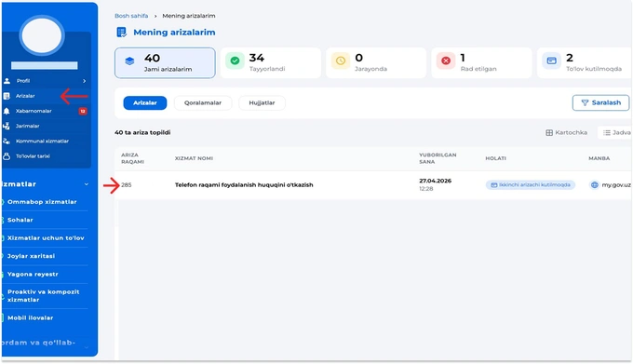The width and height of the screenshot is (633, 364).
Task: Open Joylar xaritasi link
Action: click(x=31, y=256)
